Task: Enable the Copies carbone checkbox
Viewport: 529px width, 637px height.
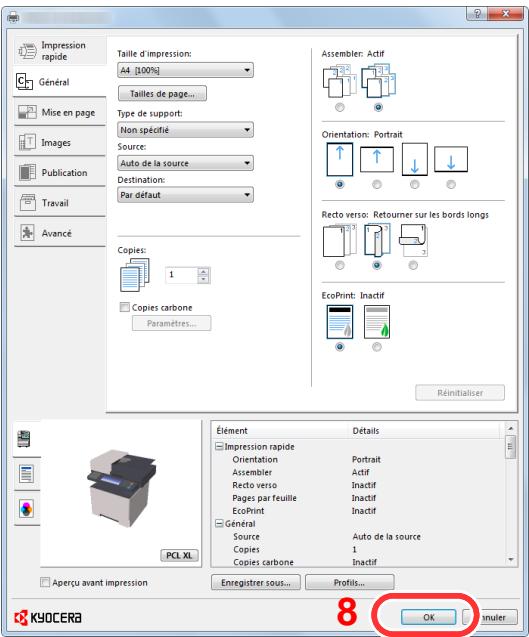Action: click(x=125, y=307)
